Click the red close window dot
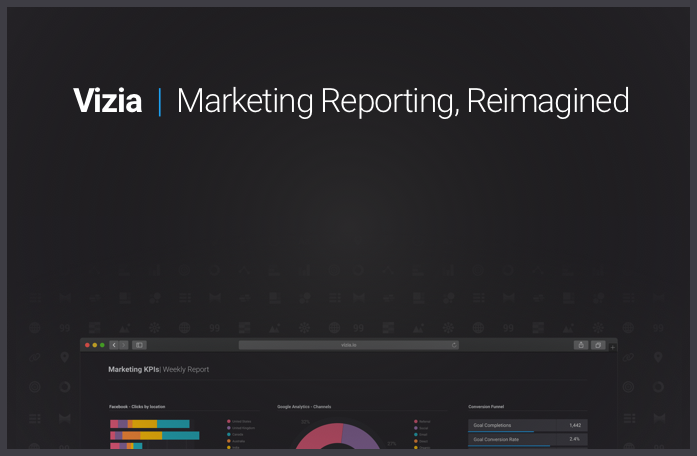 (87, 345)
